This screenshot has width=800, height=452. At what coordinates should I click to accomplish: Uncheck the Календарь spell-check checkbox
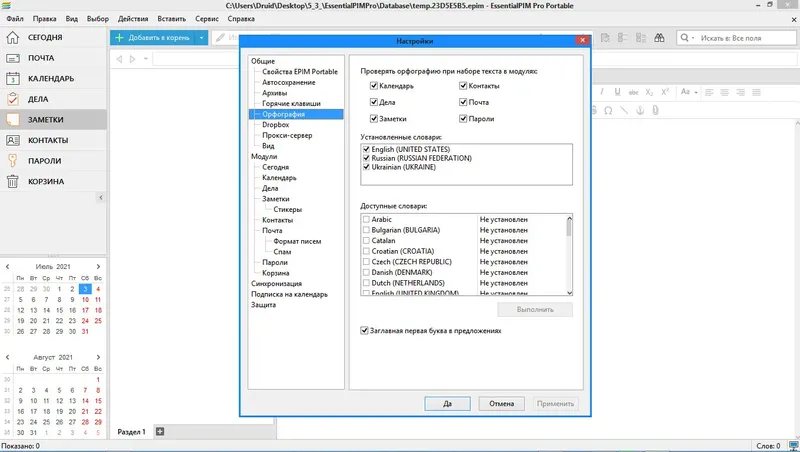pos(374,86)
